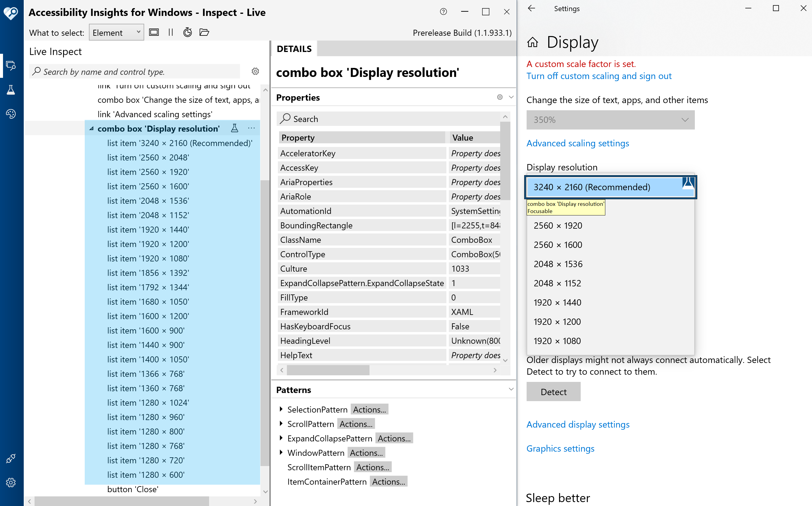This screenshot has width=812, height=506.
Task: Open the Advanced scaling settings link
Action: point(578,143)
